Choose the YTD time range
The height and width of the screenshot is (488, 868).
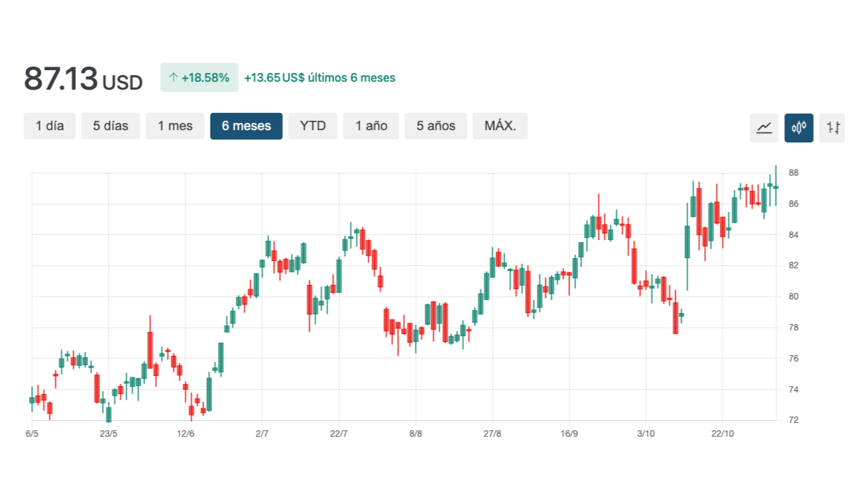click(312, 126)
